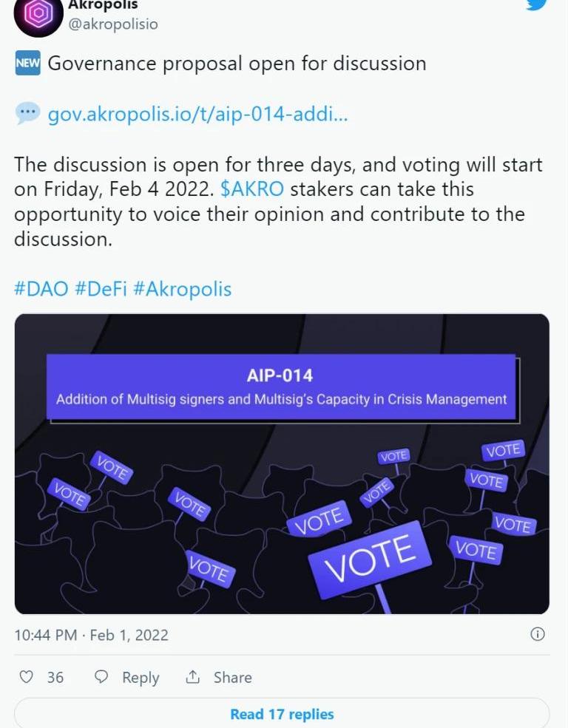Viewport: 568px width, 728px height.
Task: Open the #DAO hashtag
Action: pyautogui.click(x=41, y=288)
